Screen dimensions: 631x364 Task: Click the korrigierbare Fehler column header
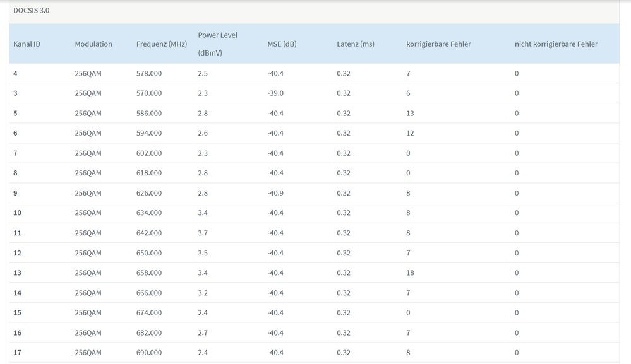(x=438, y=44)
